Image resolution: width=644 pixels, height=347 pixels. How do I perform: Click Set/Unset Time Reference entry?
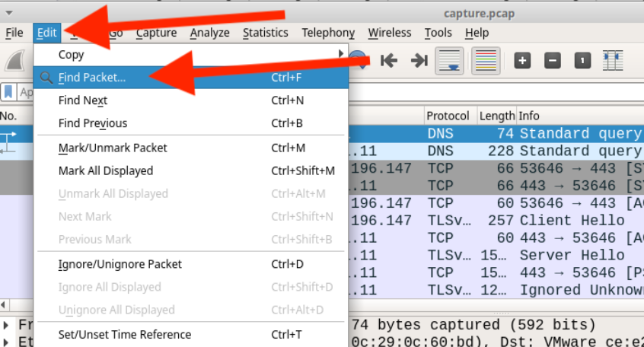[x=125, y=334]
